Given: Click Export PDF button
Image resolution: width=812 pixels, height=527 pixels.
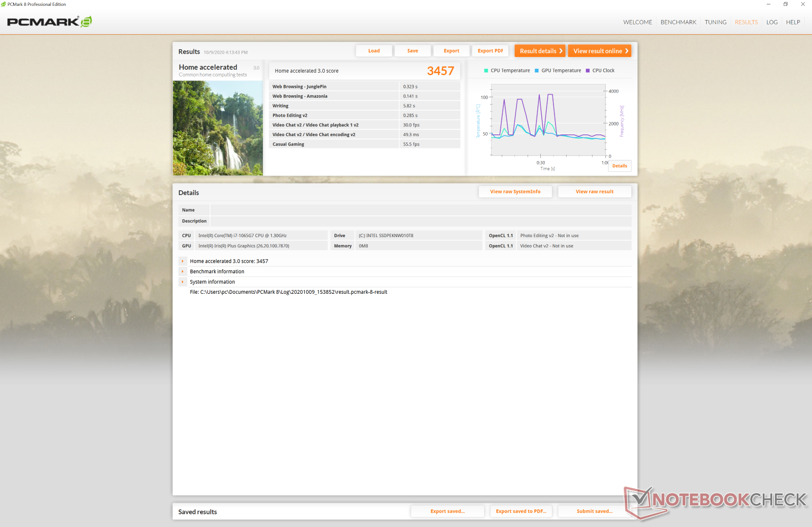Looking at the screenshot, I should point(490,51).
